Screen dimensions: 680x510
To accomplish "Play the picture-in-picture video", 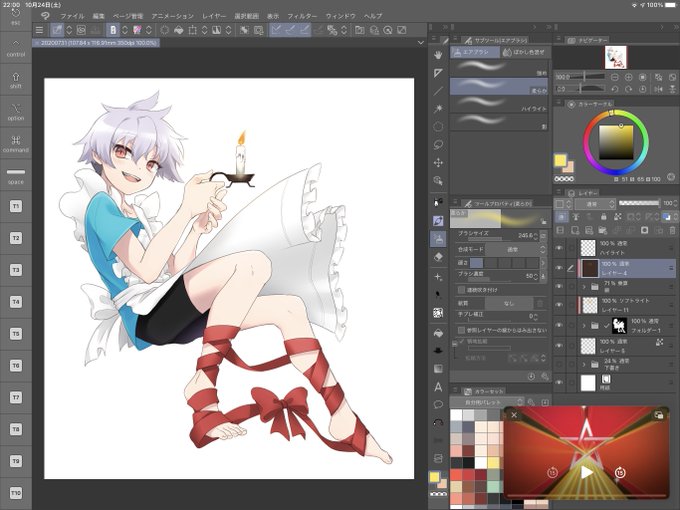I will point(586,472).
